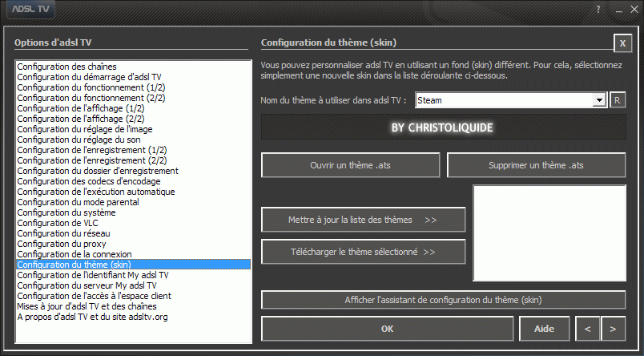Select Configuration du réglage du son
The image size is (644, 356).
tap(133, 140)
